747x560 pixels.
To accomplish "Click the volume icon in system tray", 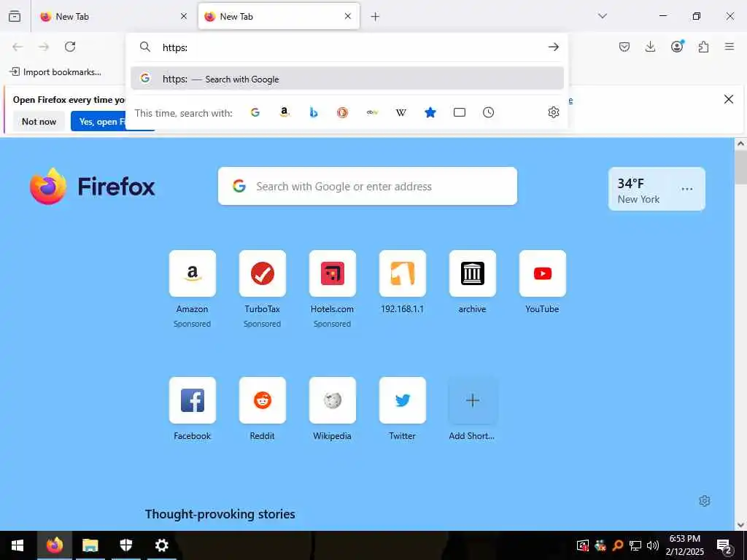I will pos(653,545).
